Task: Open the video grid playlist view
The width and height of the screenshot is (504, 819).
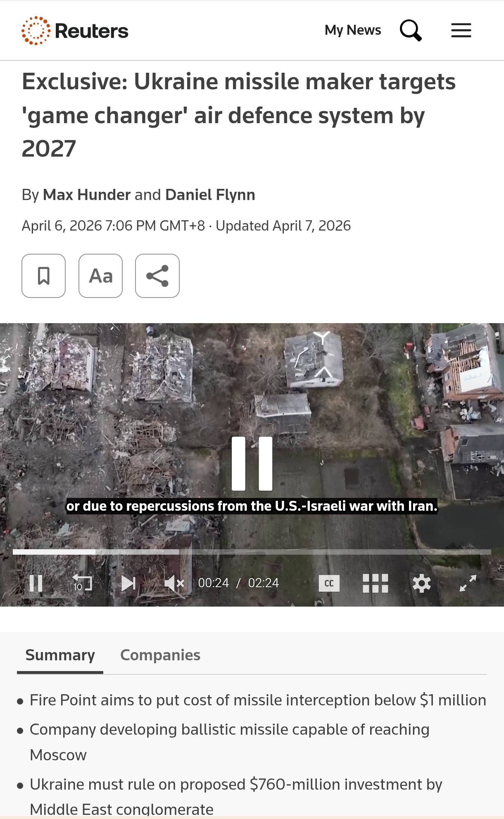Action: click(375, 583)
